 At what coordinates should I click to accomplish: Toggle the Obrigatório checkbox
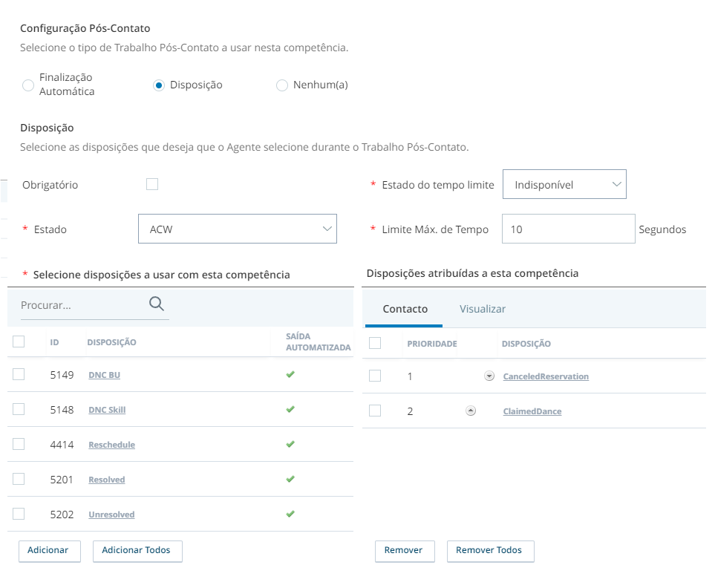[x=152, y=184]
